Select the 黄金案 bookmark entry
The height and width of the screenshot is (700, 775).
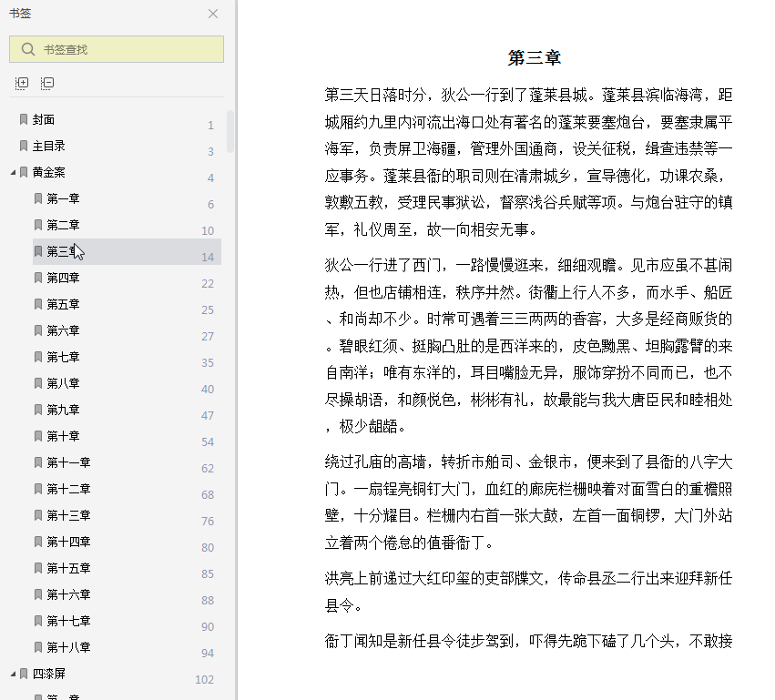click(49, 172)
